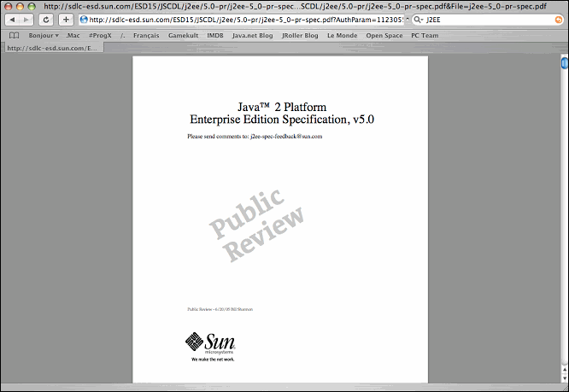569x392 pixels.
Task: Open the IMDB bookmark
Action: point(215,36)
